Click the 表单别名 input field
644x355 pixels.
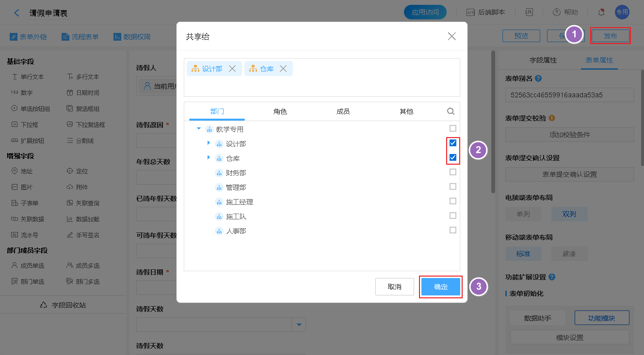pos(569,95)
